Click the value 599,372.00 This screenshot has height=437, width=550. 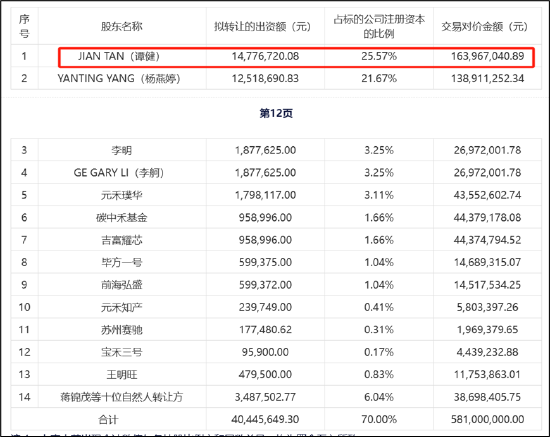[265, 285]
